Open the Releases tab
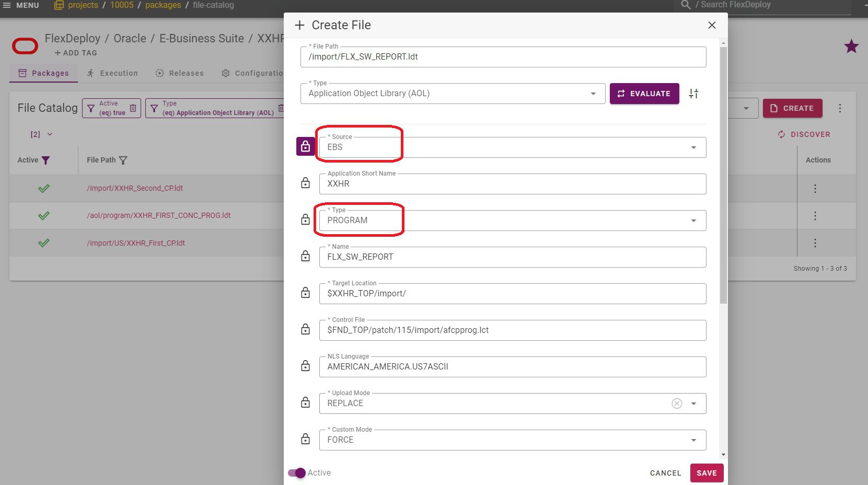The height and width of the screenshot is (485, 868). (180, 73)
